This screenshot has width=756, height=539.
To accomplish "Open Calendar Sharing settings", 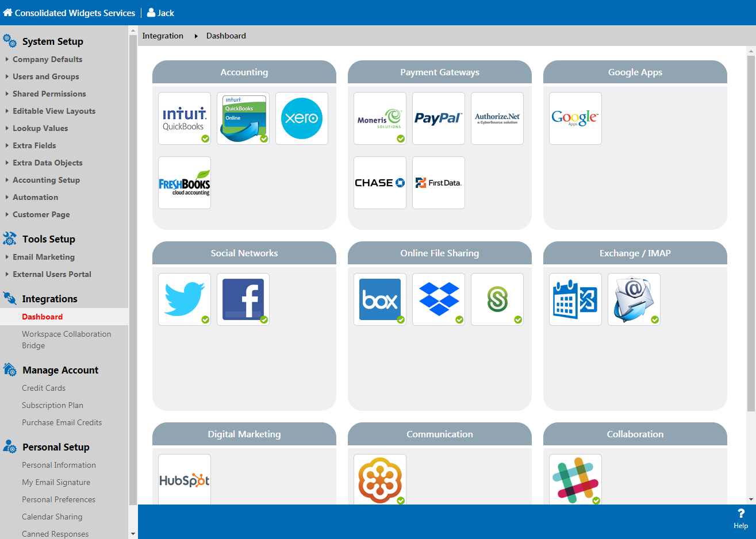I will 52,517.
